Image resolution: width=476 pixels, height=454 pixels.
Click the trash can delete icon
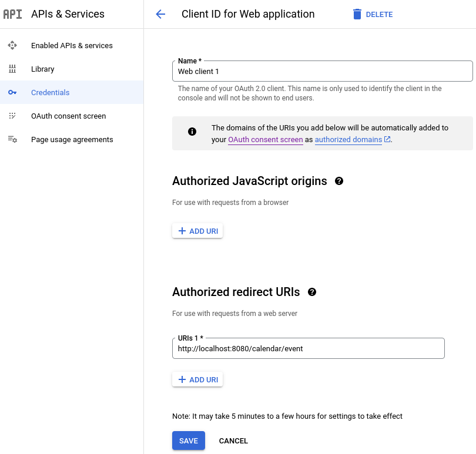click(x=357, y=14)
